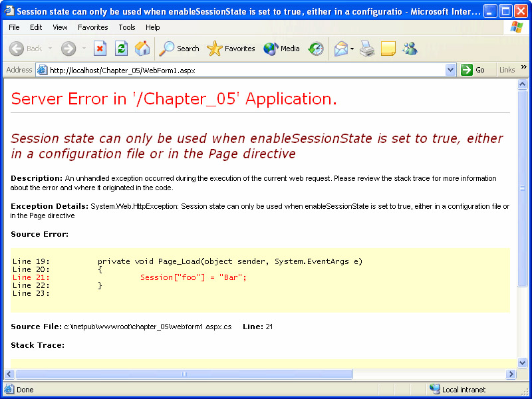Launch the Messenger toolbar icon
This screenshot has height=399, width=532.
tap(410, 49)
